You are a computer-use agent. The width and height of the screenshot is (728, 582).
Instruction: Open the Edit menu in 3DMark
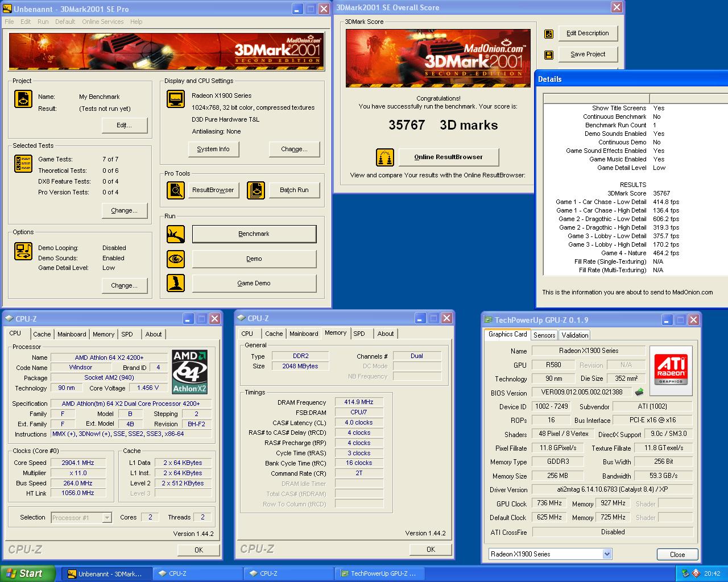(26, 22)
